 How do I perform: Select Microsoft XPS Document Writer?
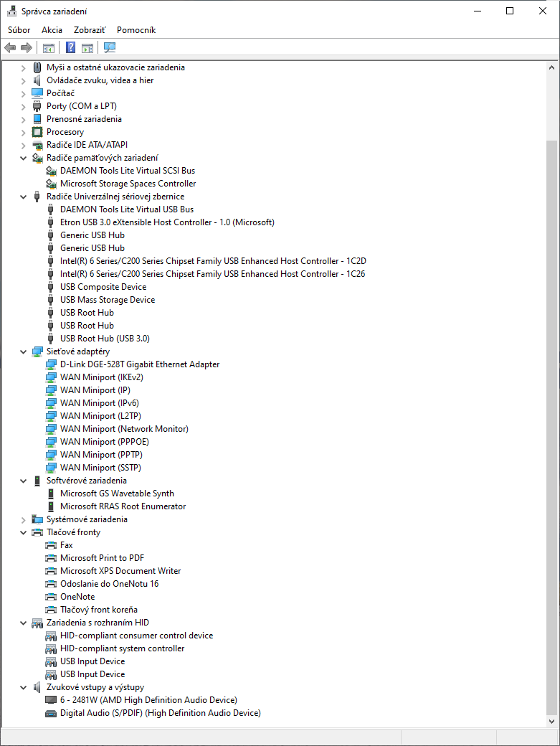coord(120,571)
